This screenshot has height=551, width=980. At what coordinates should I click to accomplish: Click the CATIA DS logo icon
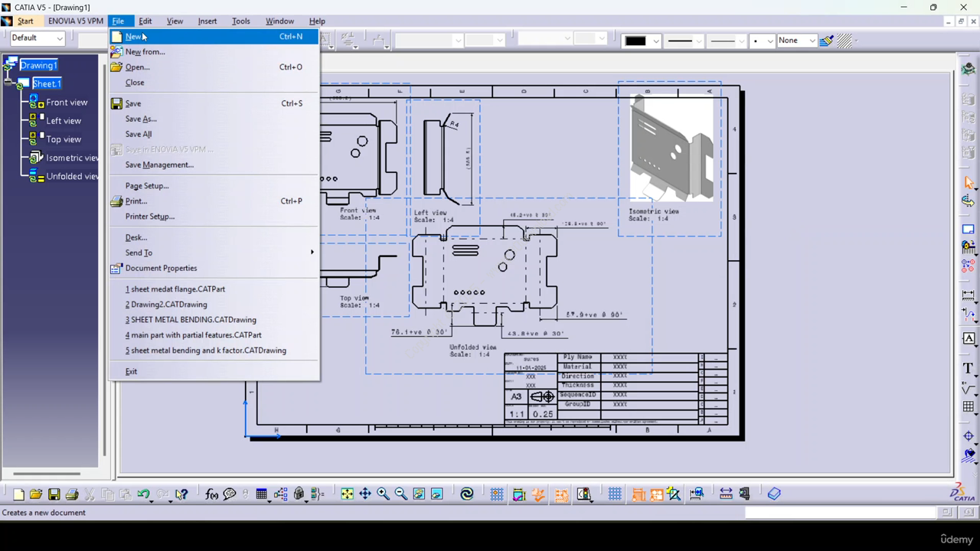(962, 492)
